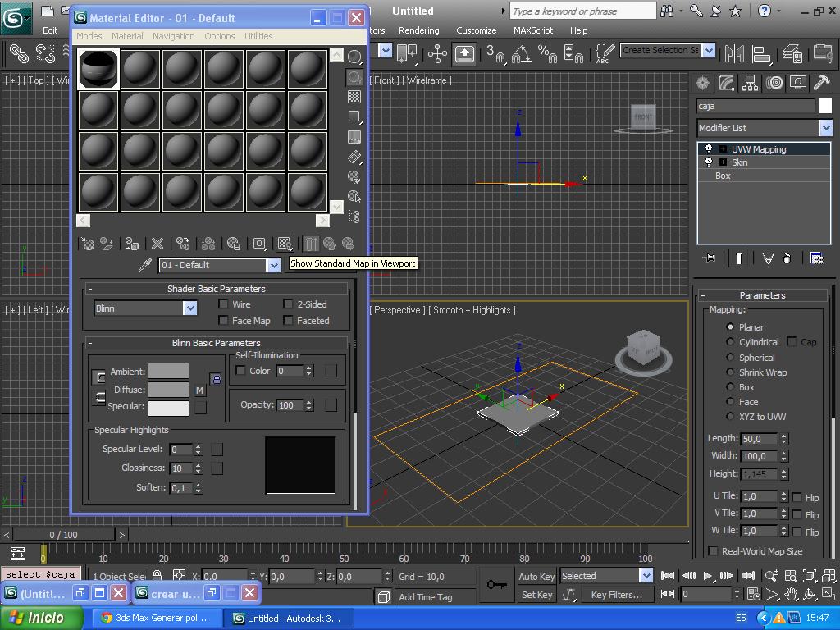Open the Display command panel tab
Image resolution: width=840 pixels, height=630 pixels.
(x=797, y=83)
